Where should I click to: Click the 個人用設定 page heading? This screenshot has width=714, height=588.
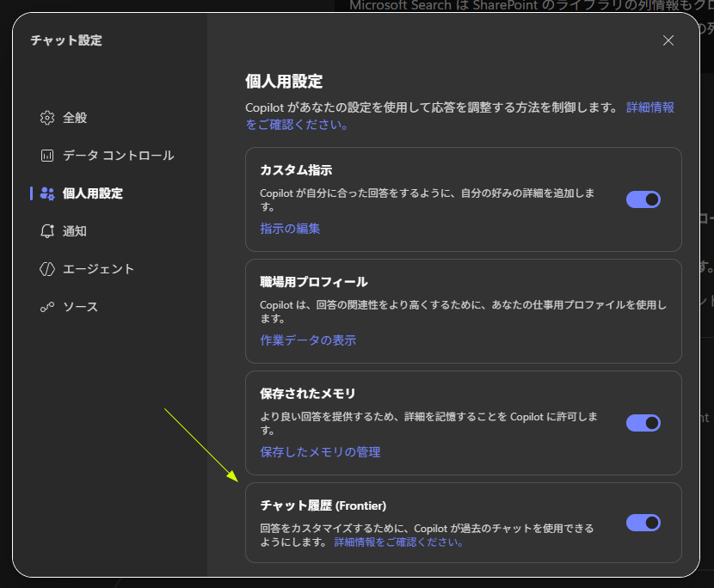pyautogui.click(x=284, y=82)
